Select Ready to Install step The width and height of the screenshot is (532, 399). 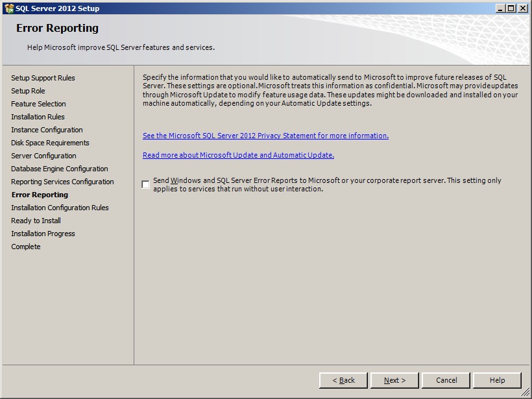coord(36,221)
